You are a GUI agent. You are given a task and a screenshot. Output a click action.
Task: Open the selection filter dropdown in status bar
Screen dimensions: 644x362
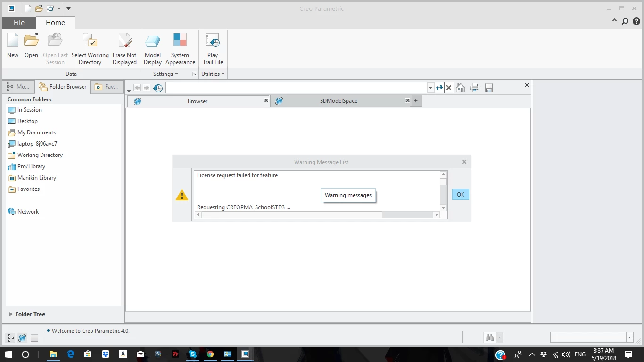coord(629,337)
